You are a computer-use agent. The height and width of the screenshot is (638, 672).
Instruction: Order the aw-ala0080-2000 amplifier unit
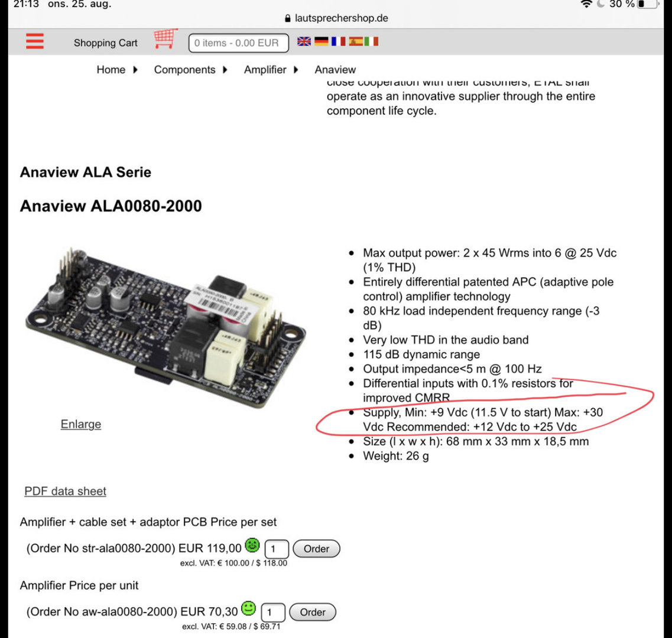pos(313,612)
